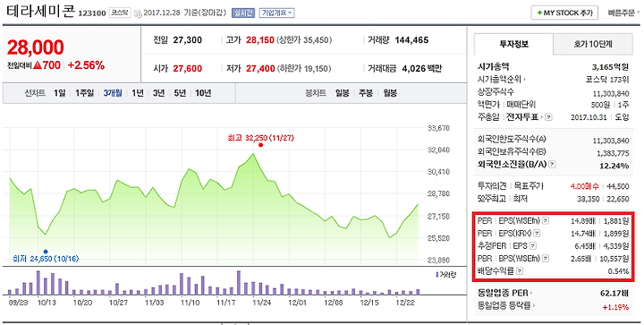The image size is (644, 325).
Task: Click the 투자의견 value 4.00매수
Action: 584,186
